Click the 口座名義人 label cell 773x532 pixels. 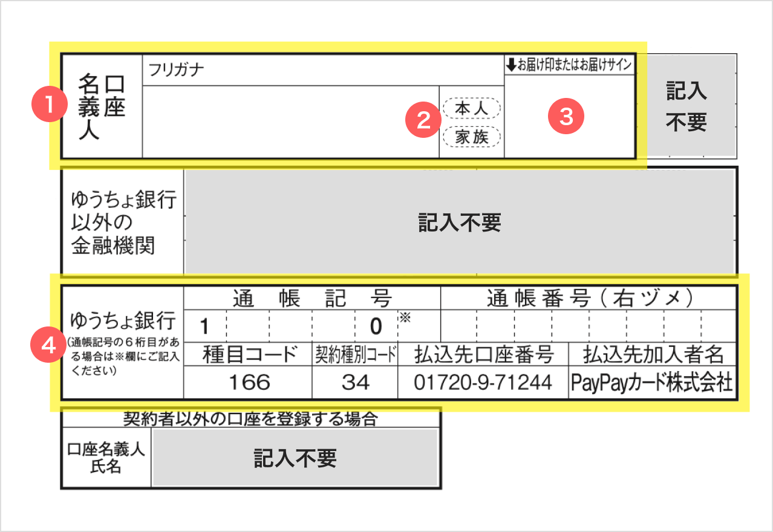pyautogui.click(x=102, y=106)
